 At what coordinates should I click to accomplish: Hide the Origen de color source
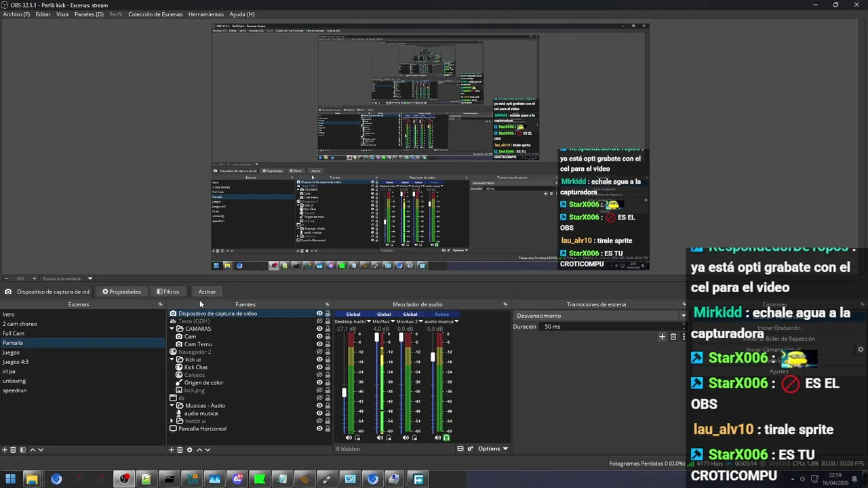(x=319, y=382)
